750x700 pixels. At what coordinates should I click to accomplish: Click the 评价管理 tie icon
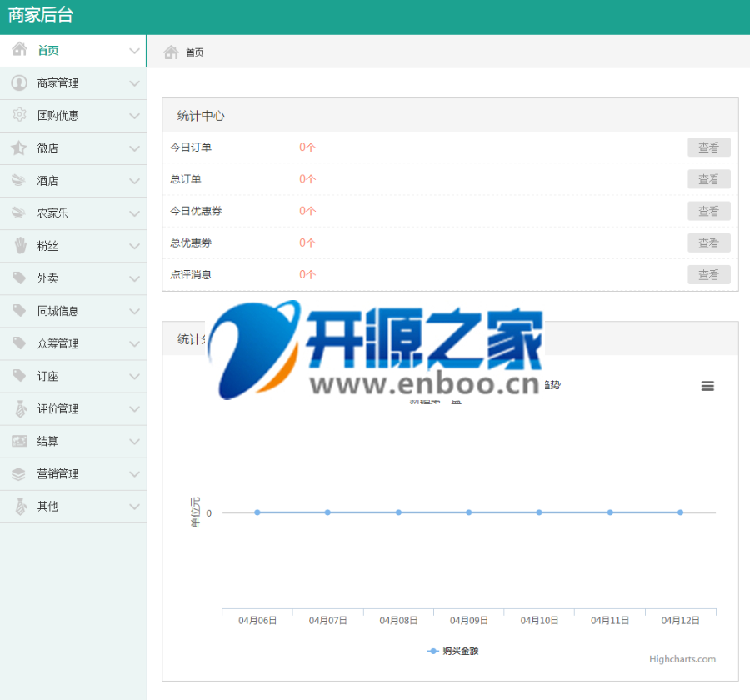pyautogui.click(x=21, y=408)
